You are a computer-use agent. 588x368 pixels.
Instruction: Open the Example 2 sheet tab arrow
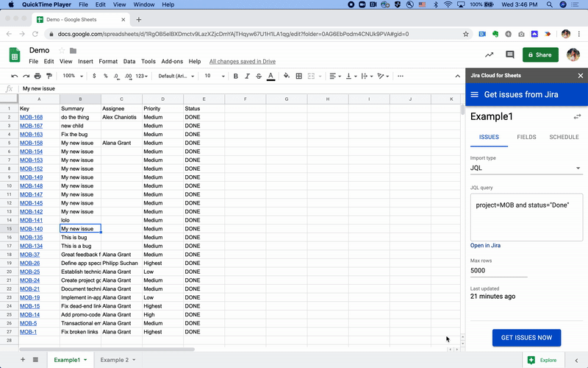pyautogui.click(x=134, y=360)
